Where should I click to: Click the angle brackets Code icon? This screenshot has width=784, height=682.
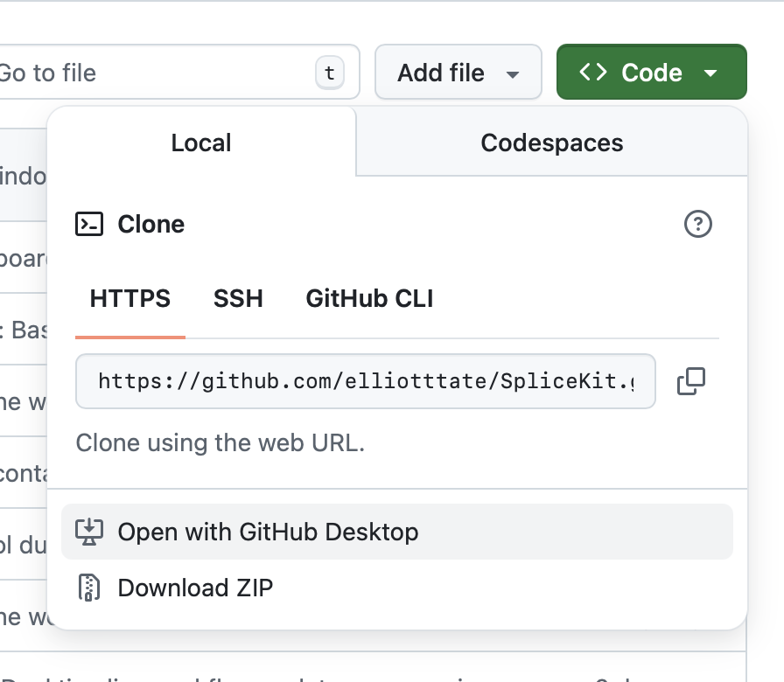pyautogui.click(x=593, y=73)
